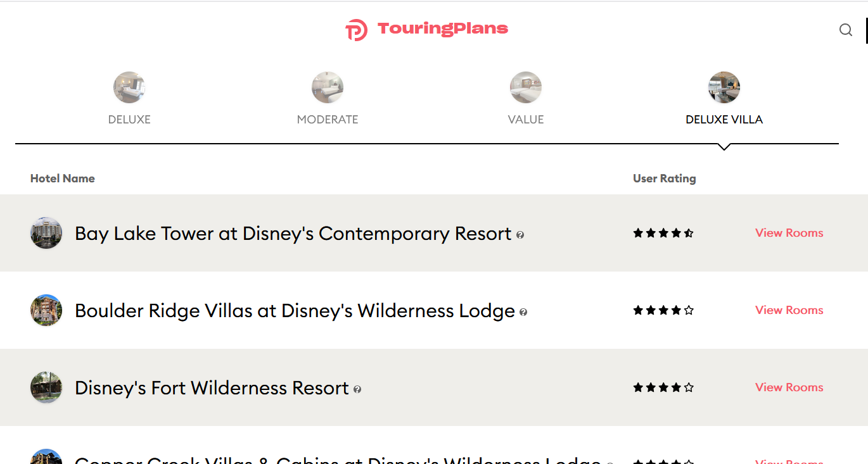The image size is (868, 464).
Task: View Rooms for Bay Lake Tower
Action: (789, 233)
